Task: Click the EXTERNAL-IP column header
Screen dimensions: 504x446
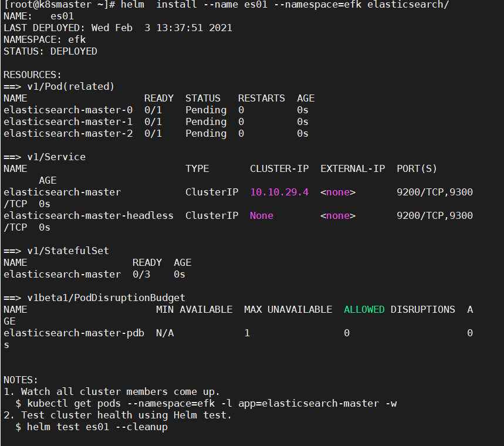Action: (x=352, y=168)
